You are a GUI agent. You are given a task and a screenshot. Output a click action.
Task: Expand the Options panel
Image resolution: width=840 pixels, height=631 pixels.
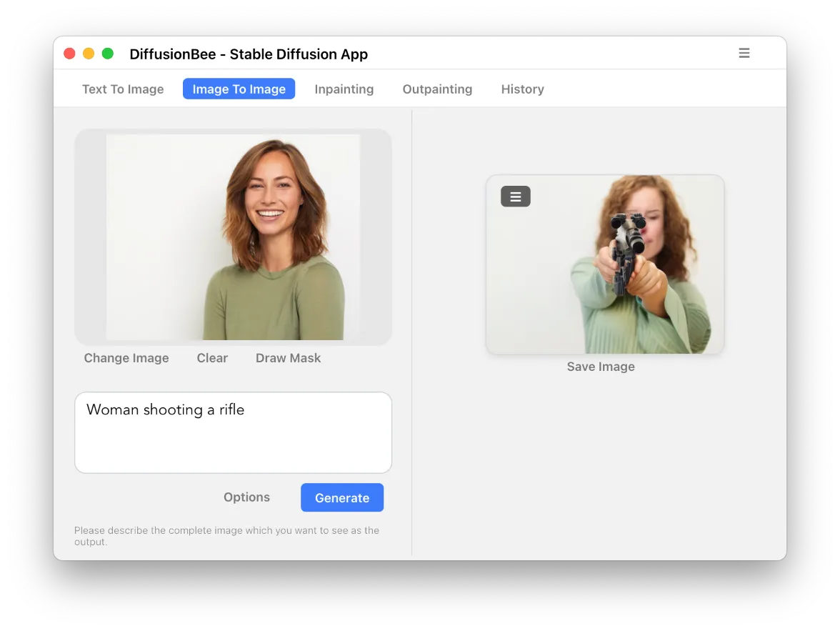[x=246, y=497]
